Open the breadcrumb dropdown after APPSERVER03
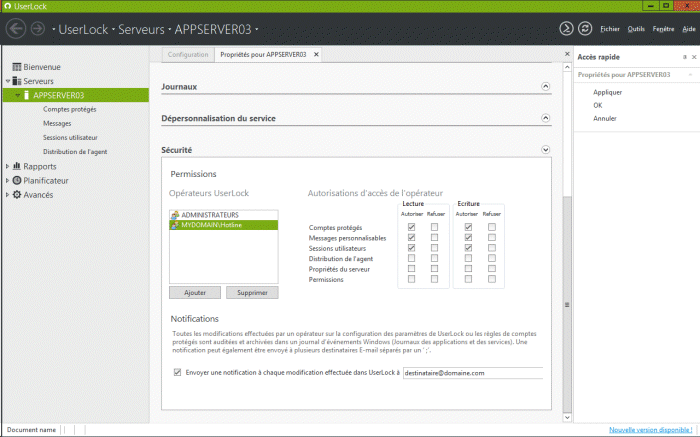 [257, 29]
